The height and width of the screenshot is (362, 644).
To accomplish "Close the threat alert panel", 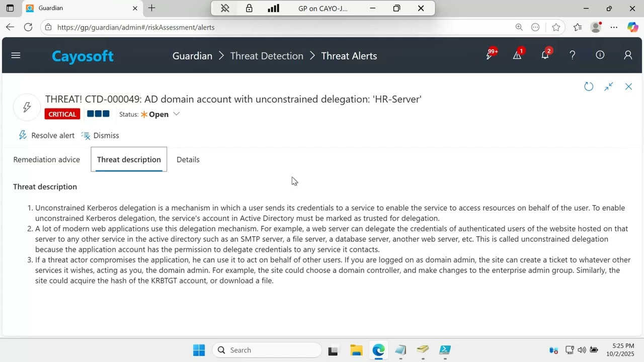I will [x=628, y=86].
